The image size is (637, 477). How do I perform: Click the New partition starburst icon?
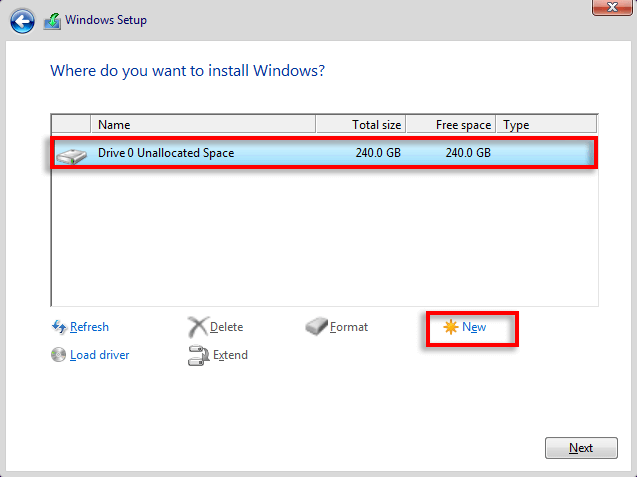(x=451, y=327)
